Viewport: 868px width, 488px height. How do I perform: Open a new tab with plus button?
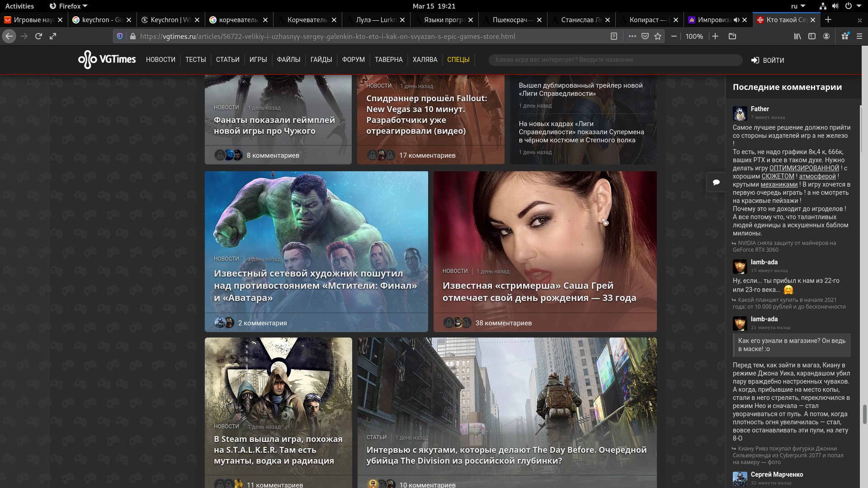click(828, 19)
